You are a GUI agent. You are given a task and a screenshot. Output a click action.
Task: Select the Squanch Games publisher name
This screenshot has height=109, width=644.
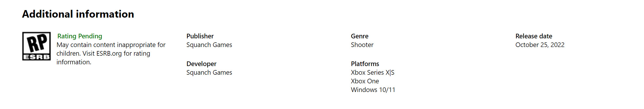(x=209, y=45)
